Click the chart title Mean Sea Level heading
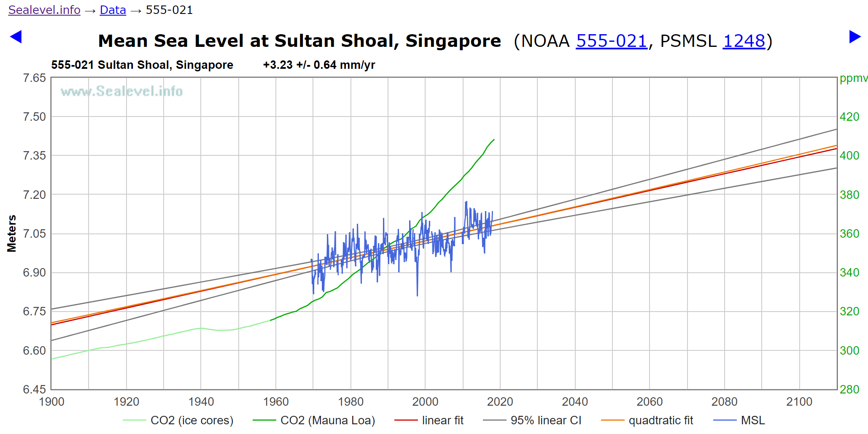868x434 pixels. pyautogui.click(x=299, y=41)
